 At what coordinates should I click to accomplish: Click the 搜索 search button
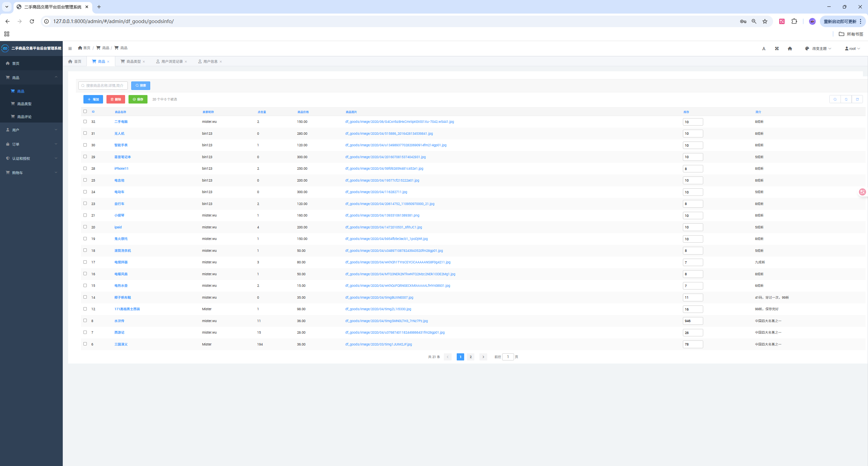(x=141, y=86)
